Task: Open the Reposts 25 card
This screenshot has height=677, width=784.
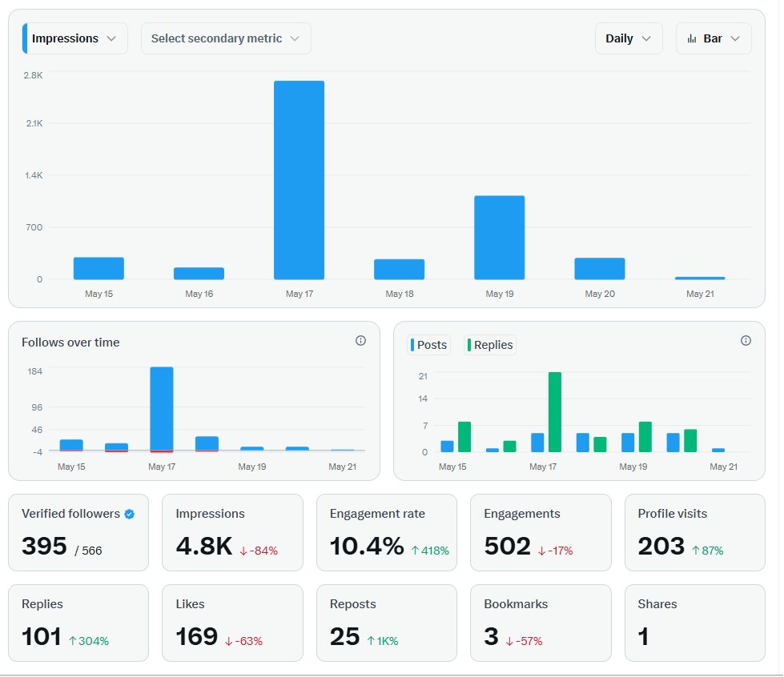Action: pos(387,623)
